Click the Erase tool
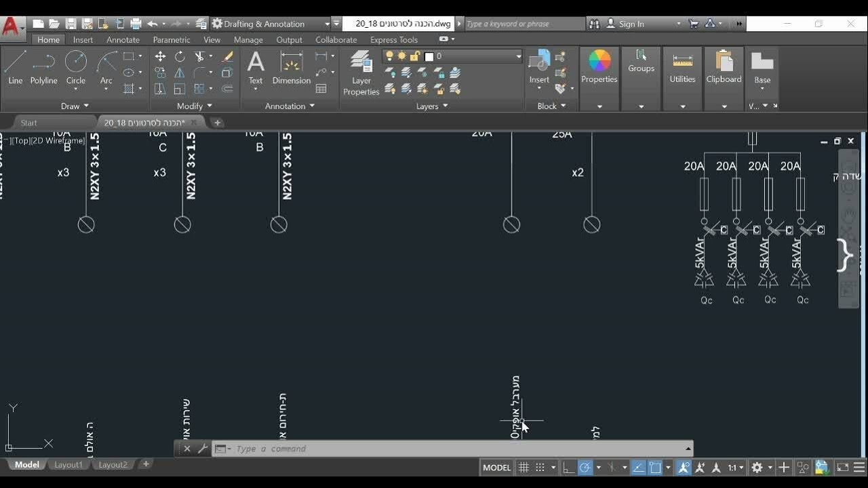This screenshot has height=488, width=868. click(228, 56)
